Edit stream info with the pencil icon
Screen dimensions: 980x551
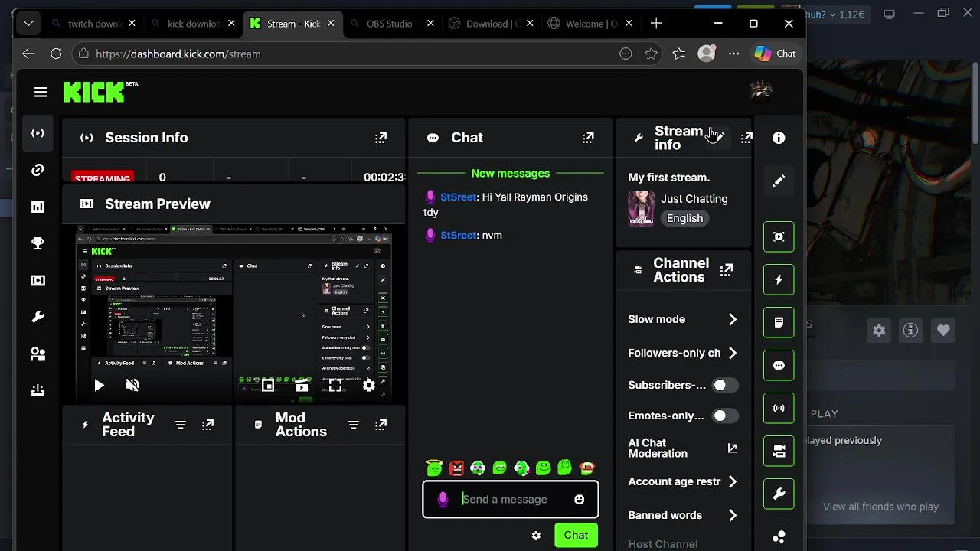click(718, 138)
